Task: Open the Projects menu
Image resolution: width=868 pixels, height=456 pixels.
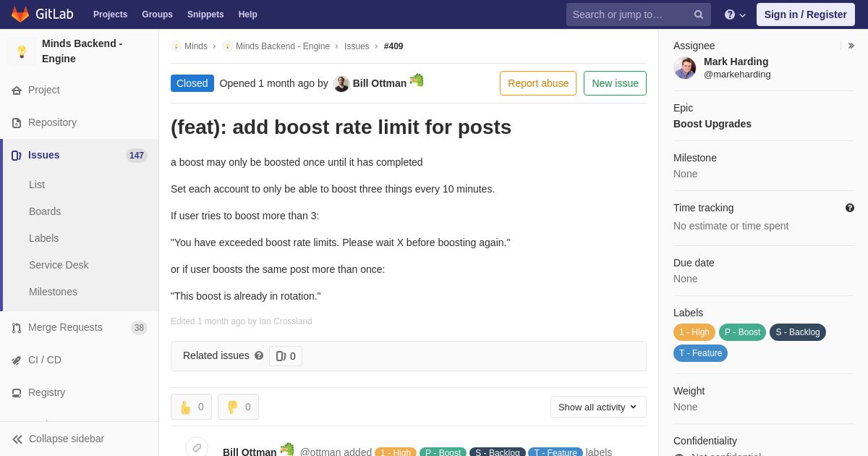Action: point(110,14)
